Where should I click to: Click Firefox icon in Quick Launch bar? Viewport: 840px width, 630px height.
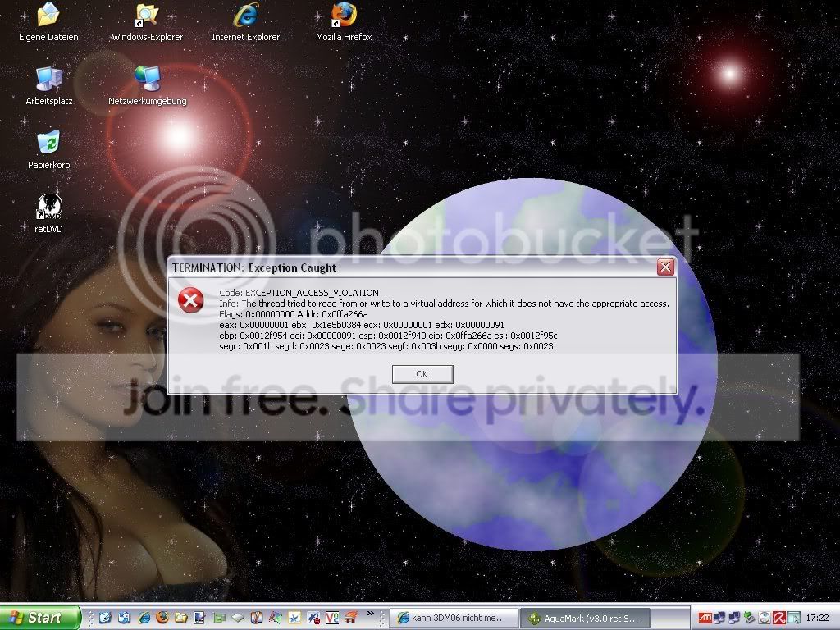tap(162, 617)
